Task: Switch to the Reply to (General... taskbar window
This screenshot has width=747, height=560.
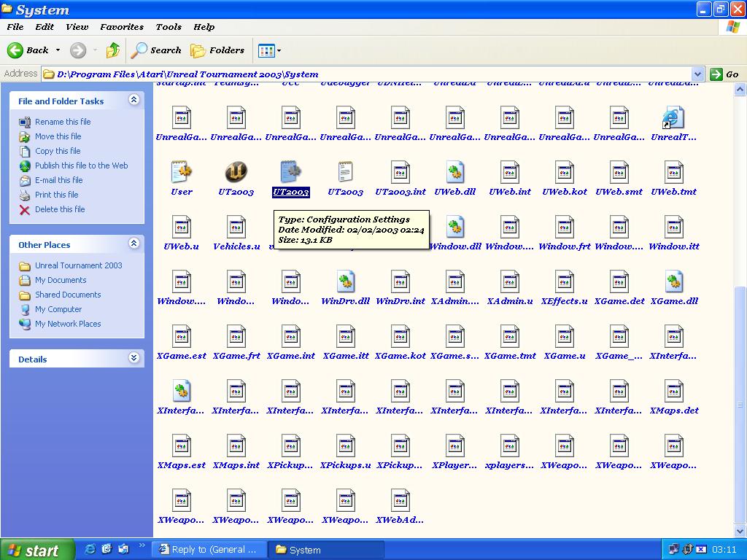Action: click(x=209, y=550)
